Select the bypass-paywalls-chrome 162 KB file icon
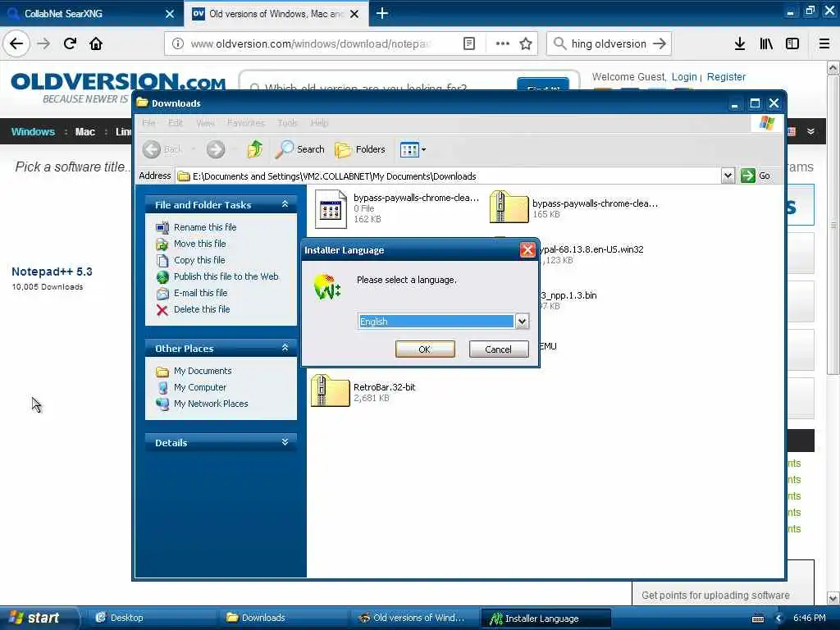Screen dimensions: 840x630 tap(330, 209)
